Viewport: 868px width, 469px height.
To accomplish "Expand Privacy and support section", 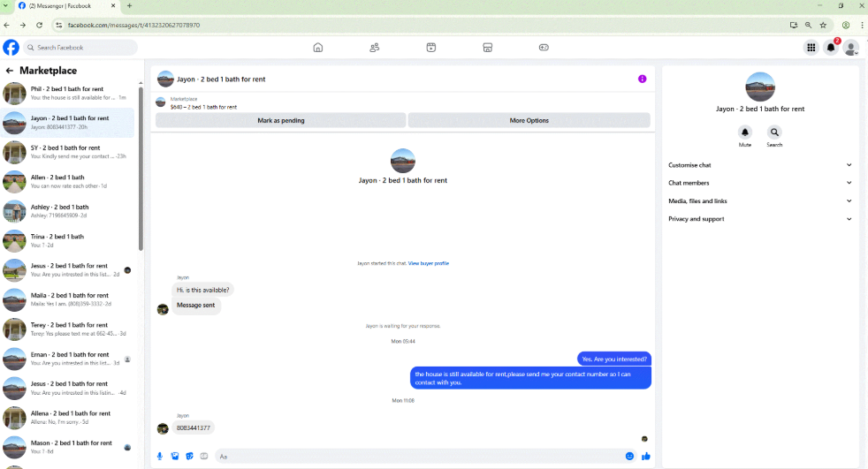I will (x=760, y=219).
